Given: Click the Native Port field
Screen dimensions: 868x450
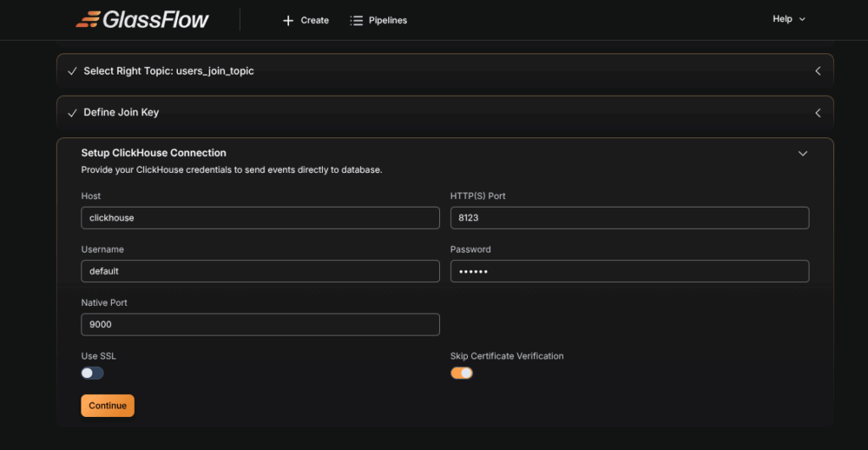Looking at the screenshot, I should [260, 325].
